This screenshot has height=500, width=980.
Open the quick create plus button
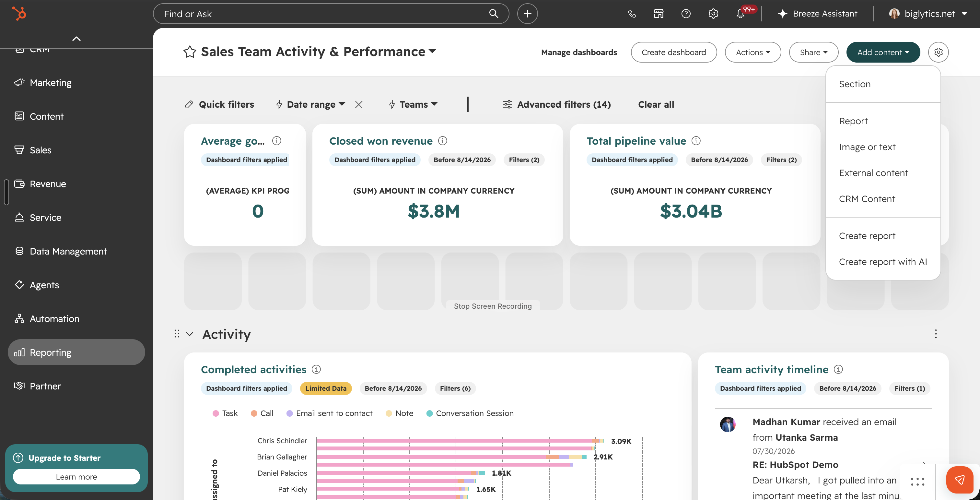pos(527,14)
